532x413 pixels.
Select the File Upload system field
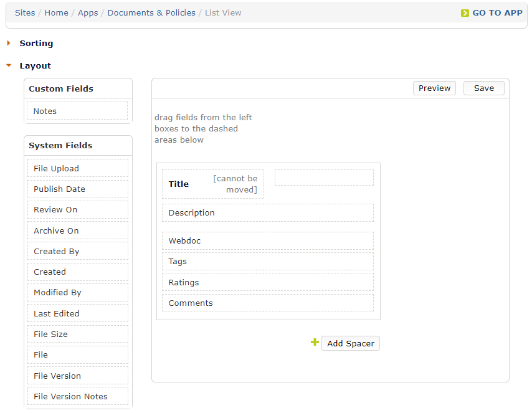[78, 168]
